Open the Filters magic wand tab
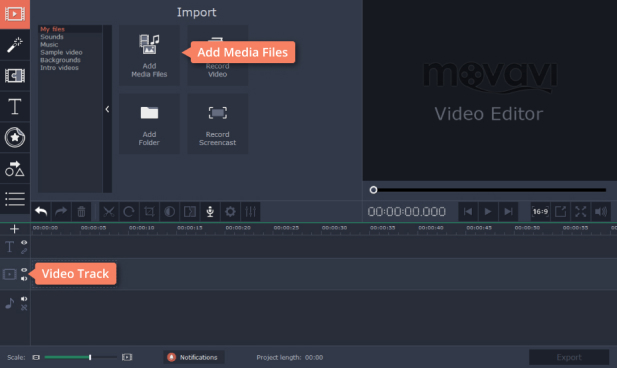The width and height of the screenshot is (617, 368). coord(15,45)
